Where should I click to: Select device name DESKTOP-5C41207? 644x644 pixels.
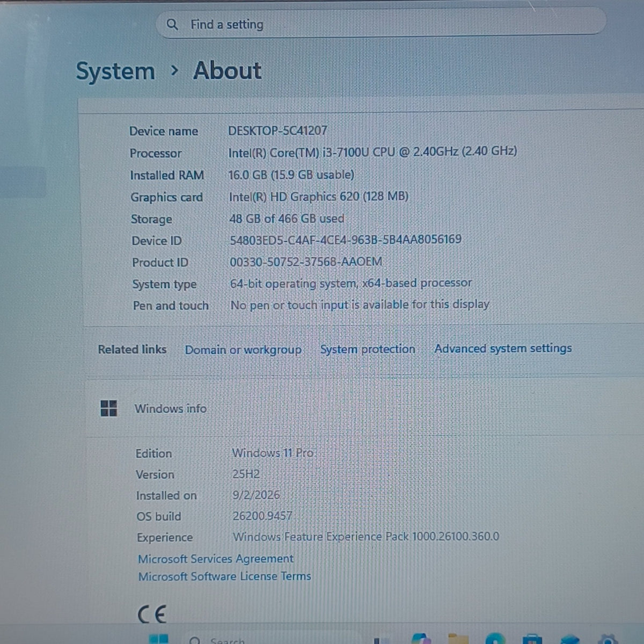[x=277, y=130]
